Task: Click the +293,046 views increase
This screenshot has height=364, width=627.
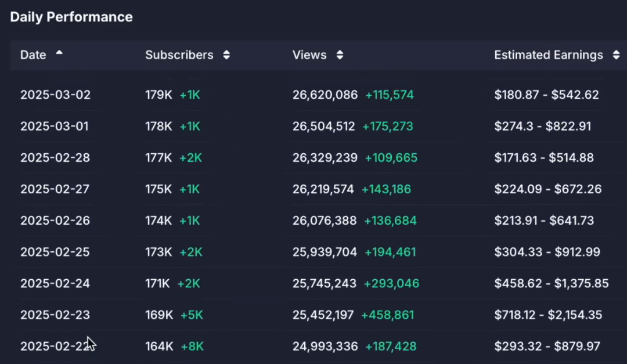Action: 391,284
